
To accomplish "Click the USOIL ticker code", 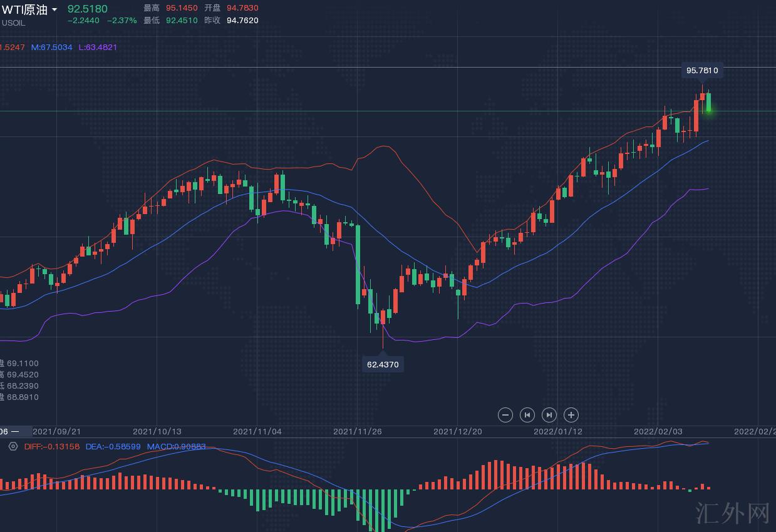I will tap(14, 23).
